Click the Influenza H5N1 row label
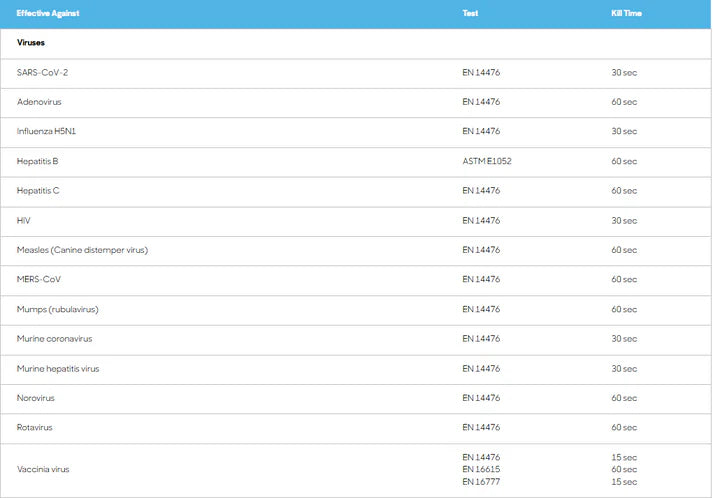Screen dimensions: 713x498 pos(48,132)
